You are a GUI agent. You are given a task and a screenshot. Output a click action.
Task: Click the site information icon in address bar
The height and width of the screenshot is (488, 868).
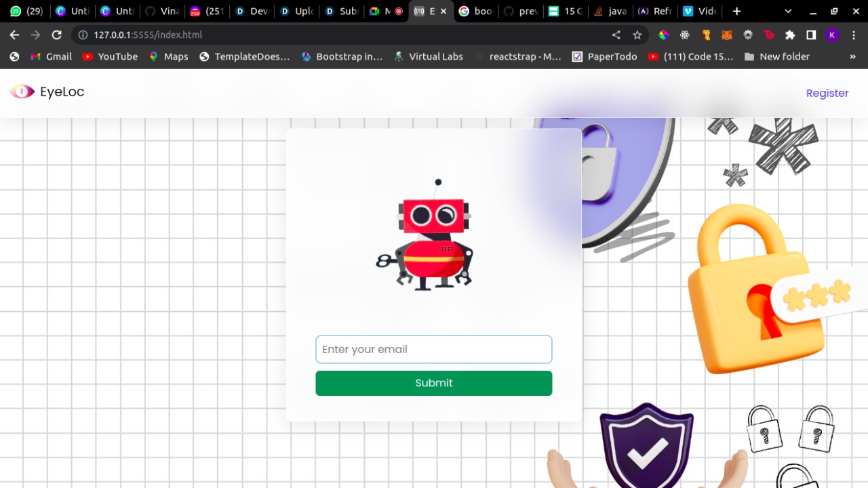[83, 35]
